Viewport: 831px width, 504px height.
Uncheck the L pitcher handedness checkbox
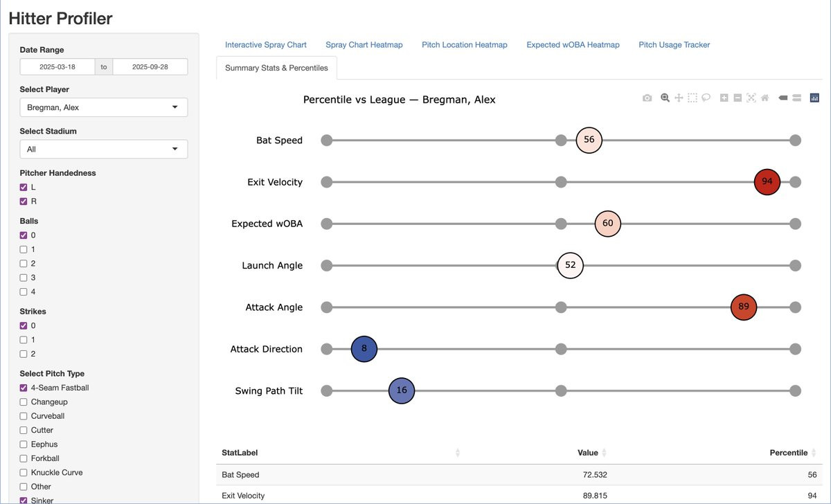click(24, 187)
